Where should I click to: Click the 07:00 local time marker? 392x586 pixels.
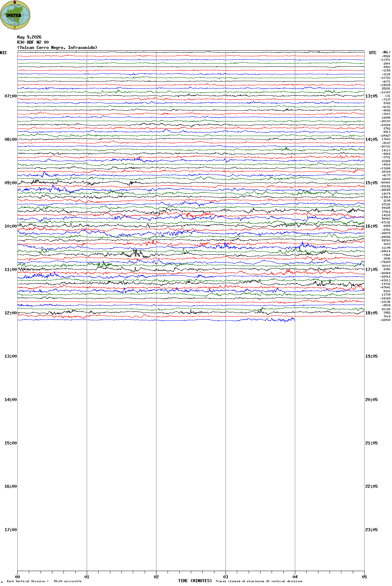(10, 96)
